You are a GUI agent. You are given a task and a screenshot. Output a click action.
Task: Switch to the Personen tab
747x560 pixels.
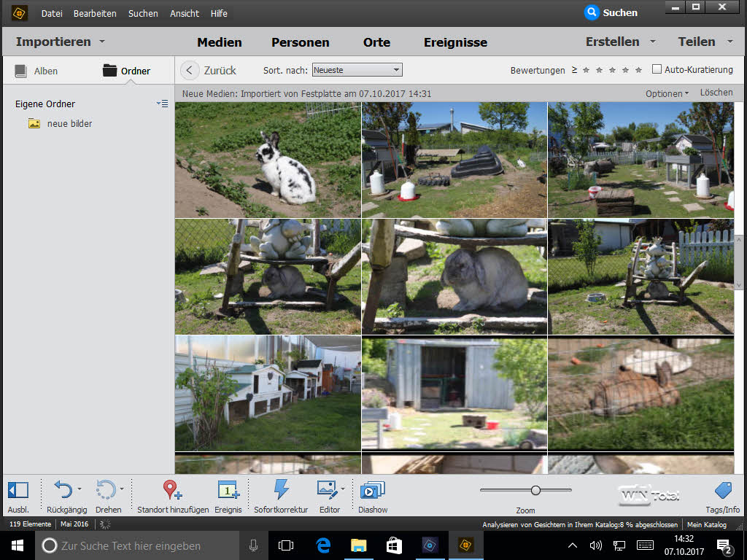[x=300, y=42]
